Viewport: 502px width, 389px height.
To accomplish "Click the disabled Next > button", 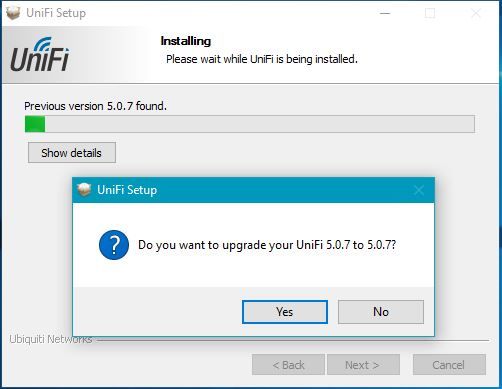I will pyautogui.click(x=363, y=365).
